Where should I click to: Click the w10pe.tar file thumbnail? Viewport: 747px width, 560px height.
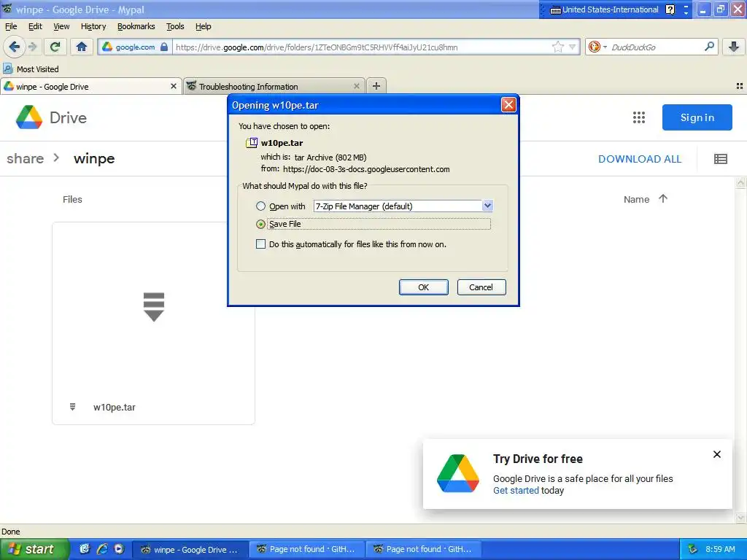coord(153,307)
